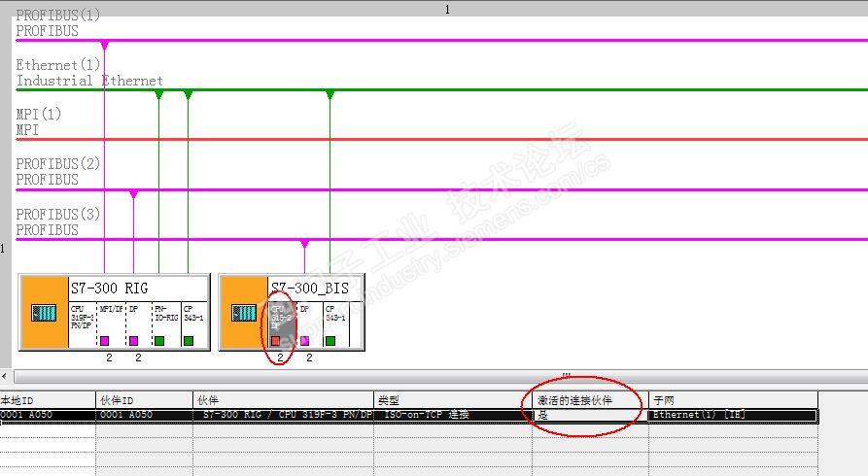This screenshot has height=476, width=868.
Task: Select CP 343-1 label in S7-300_BIS station
Action: (335, 313)
